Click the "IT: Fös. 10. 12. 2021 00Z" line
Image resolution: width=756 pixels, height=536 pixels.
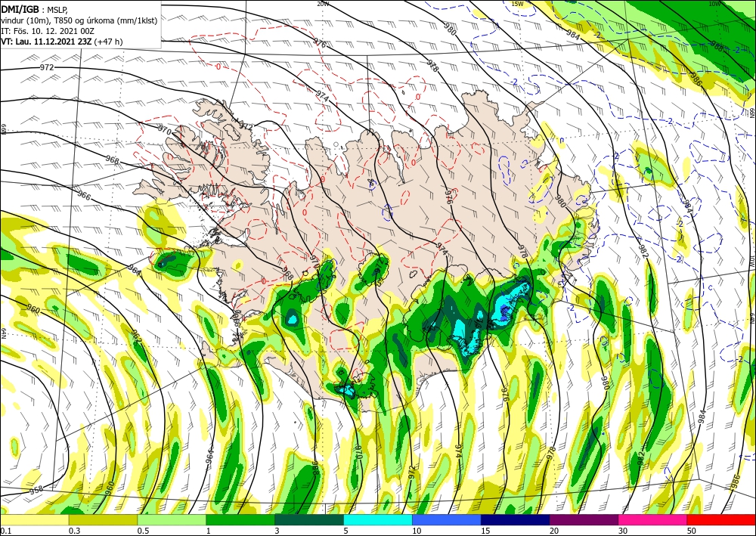pos(48,31)
